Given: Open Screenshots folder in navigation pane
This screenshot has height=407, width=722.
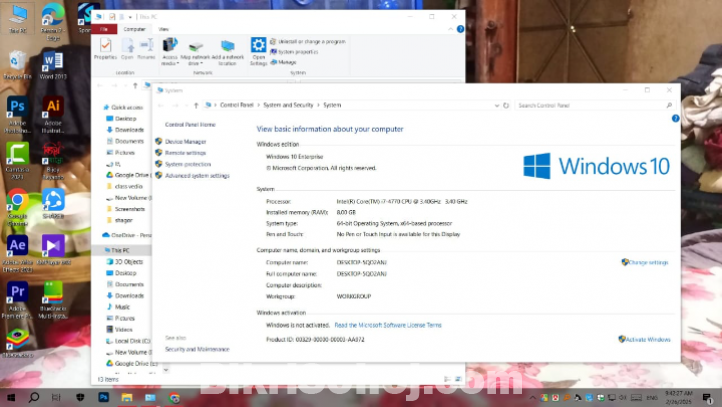Looking at the screenshot, I should (125, 209).
